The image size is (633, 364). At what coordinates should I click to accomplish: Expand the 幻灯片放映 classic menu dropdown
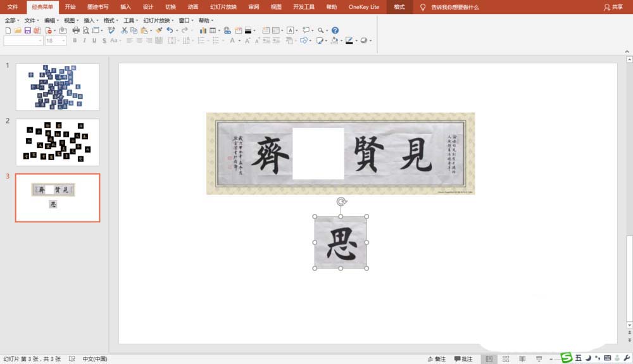159,21
